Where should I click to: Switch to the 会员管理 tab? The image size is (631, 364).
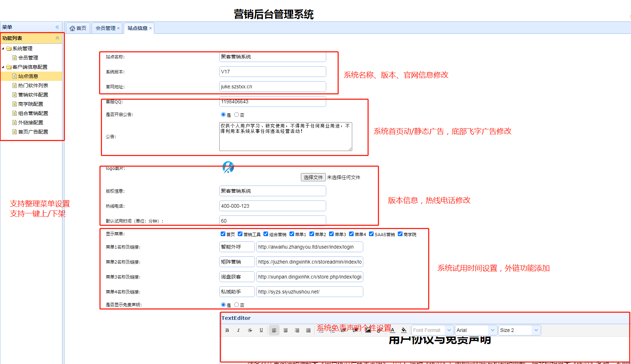click(x=106, y=28)
